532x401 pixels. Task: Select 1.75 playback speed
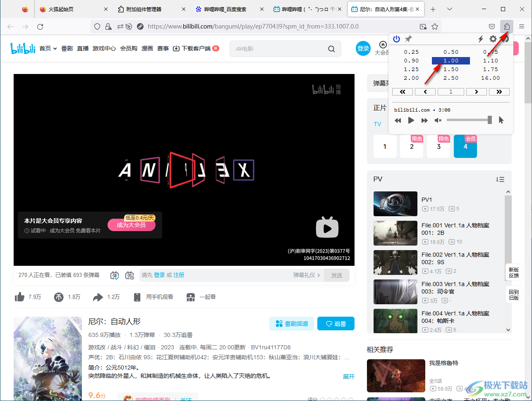tap(490, 69)
